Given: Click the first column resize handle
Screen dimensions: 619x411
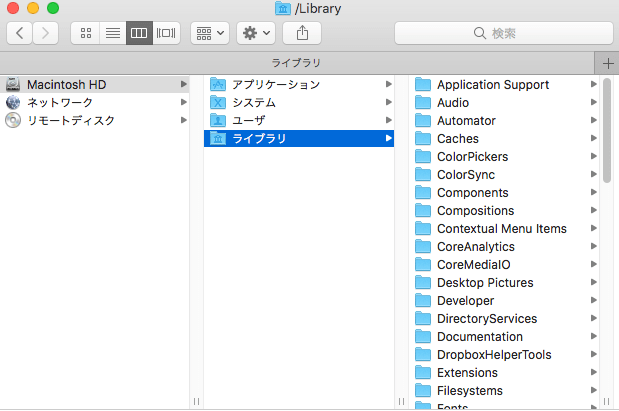Looking at the screenshot, I should pyautogui.click(x=196, y=402).
